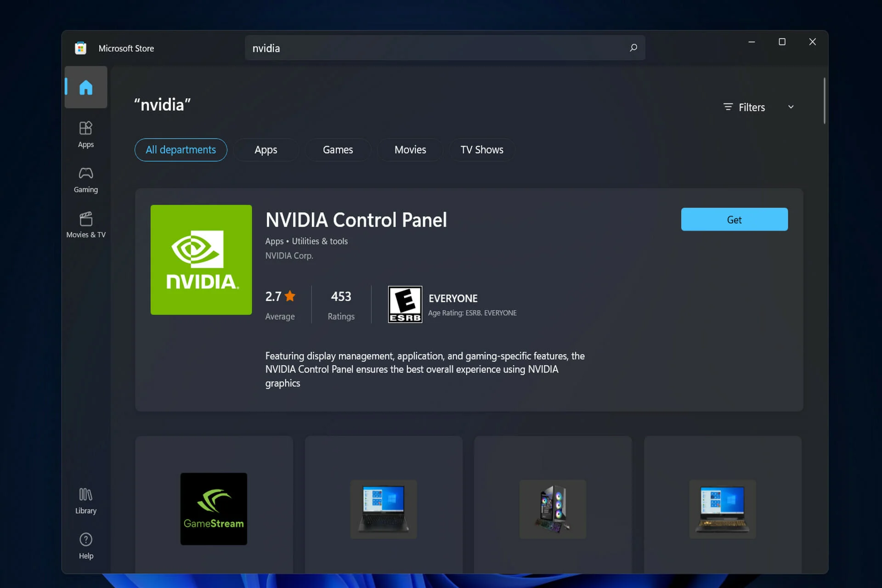
Task: Select the All departments filter tab
Action: click(x=181, y=150)
